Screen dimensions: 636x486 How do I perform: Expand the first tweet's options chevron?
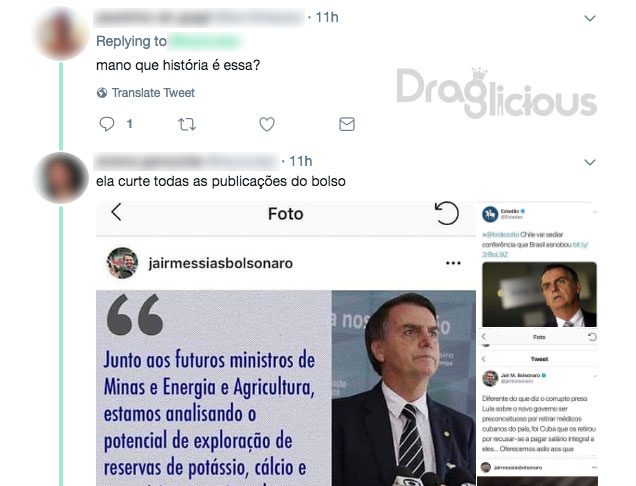[590, 18]
